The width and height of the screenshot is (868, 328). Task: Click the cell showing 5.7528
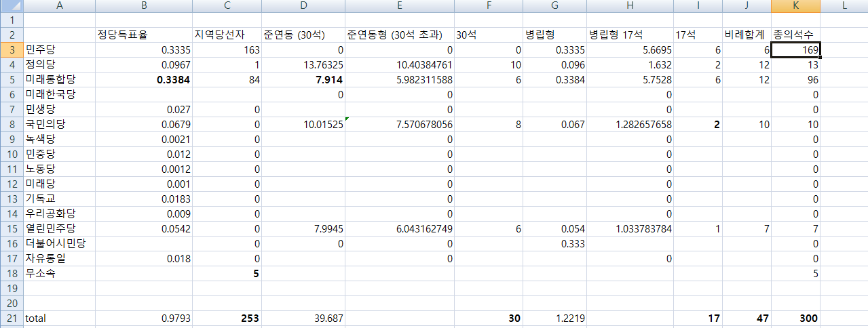(630, 80)
